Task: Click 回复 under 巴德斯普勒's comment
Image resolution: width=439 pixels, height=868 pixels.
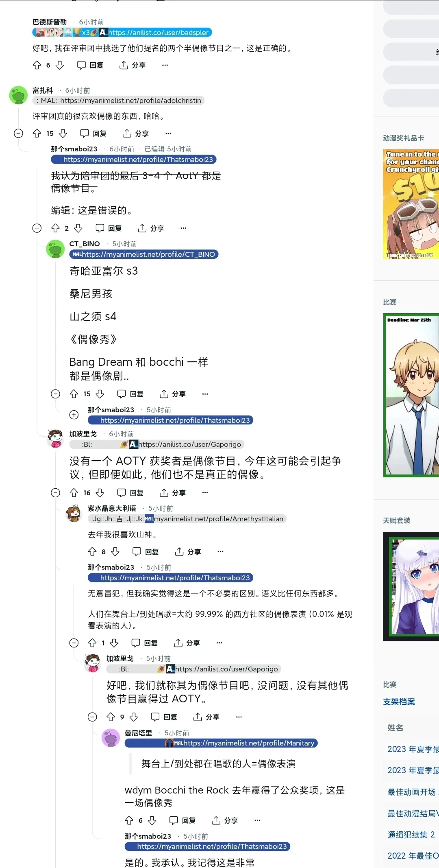Action: (90, 65)
